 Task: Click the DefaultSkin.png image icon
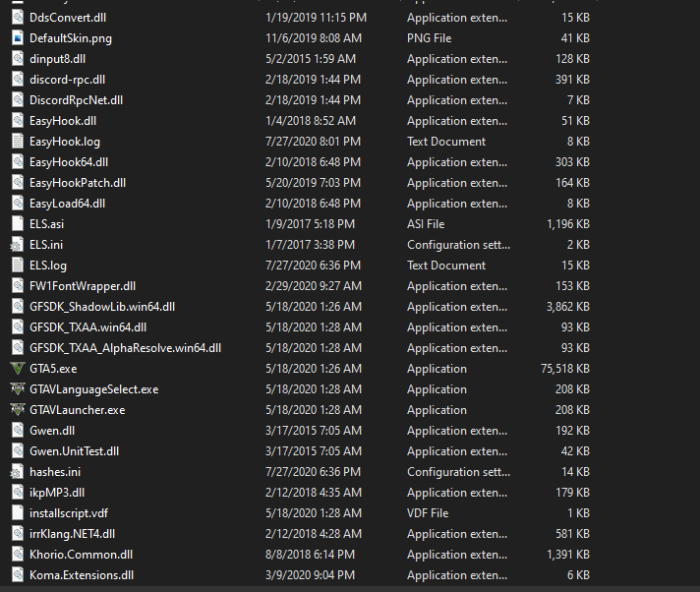(18, 38)
